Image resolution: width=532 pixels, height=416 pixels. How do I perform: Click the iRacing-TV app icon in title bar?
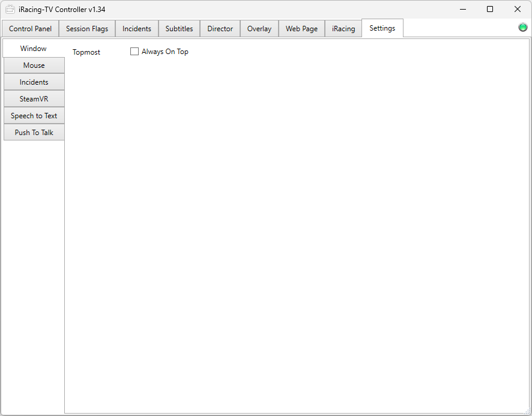10,10
